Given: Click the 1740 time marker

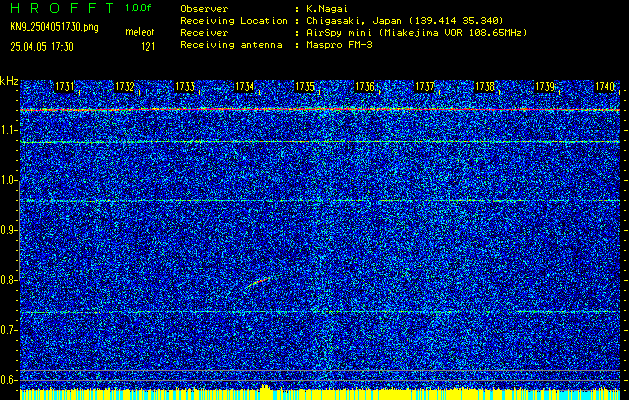Looking at the screenshot, I should (605, 87).
